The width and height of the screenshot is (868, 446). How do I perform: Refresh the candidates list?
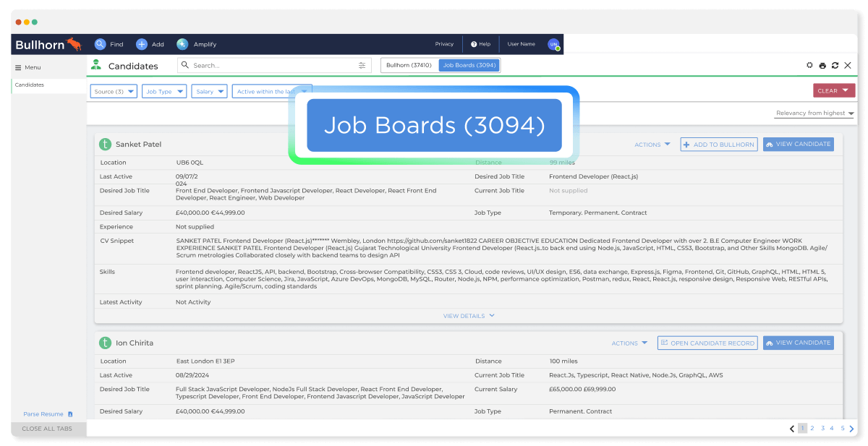click(x=835, y=65)
